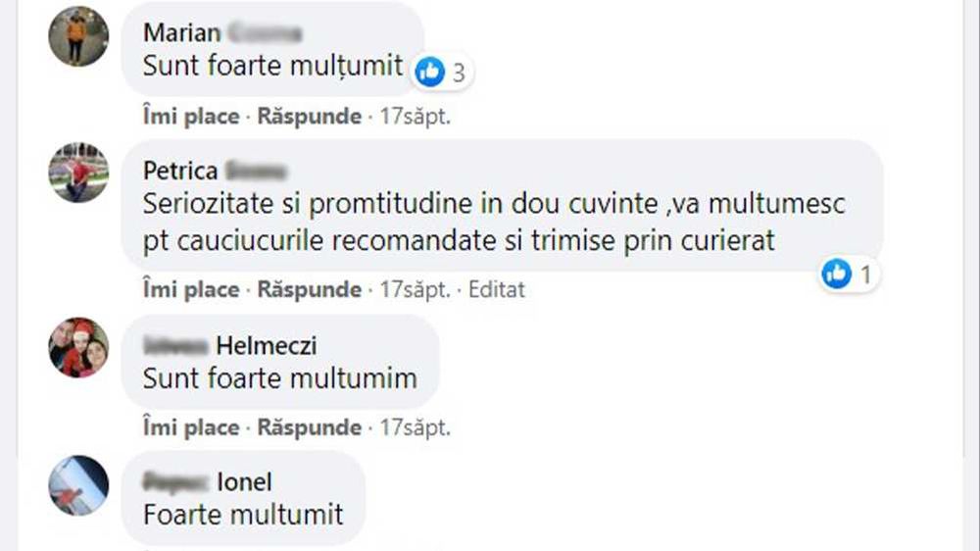Viewport: 980px width, 551px height.
Task: View edit history via Editat label
Action: [497, 289]
